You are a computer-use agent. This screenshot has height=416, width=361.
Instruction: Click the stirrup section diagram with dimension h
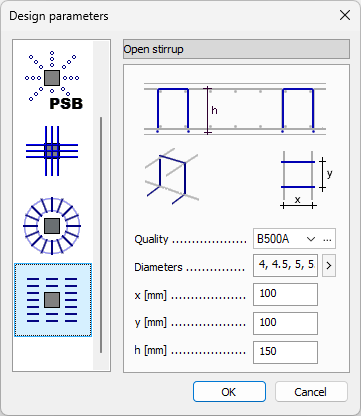(x=235, y=110)
